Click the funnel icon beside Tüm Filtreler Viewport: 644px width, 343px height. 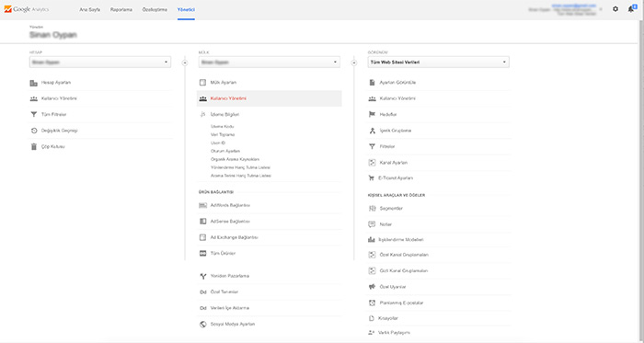point(34,114)
